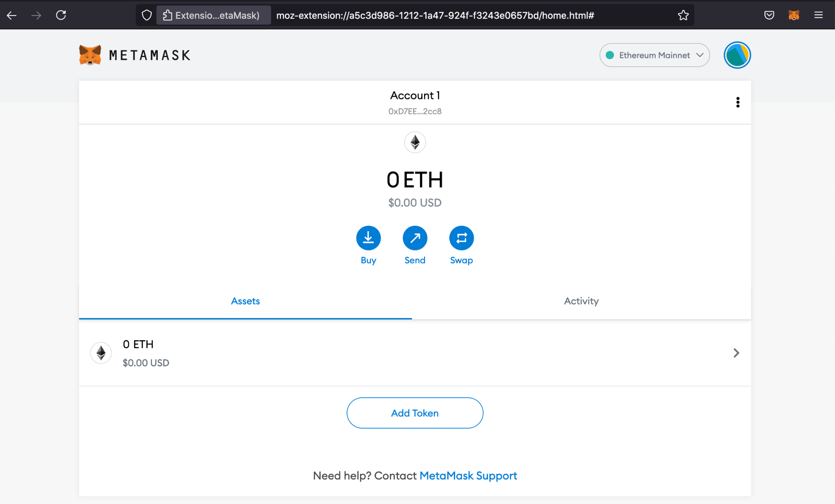Click the Swap icon
This screenshot has height=504, width=835.
pos(461,238)
